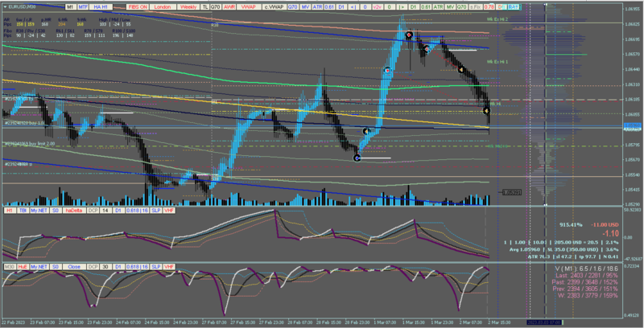The width and height of the screenshot is (644, 328).
Task: Click the red H1 timeframe button
Action: 10,211
